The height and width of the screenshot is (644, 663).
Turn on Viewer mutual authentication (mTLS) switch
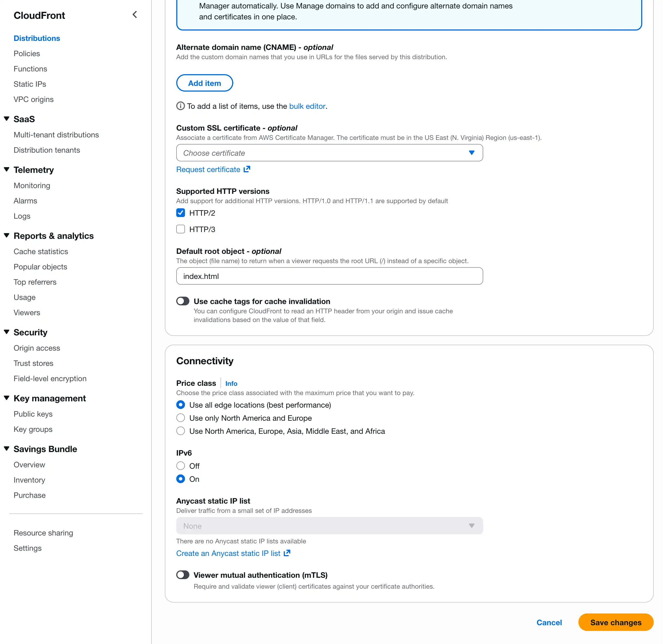[183, 575]
